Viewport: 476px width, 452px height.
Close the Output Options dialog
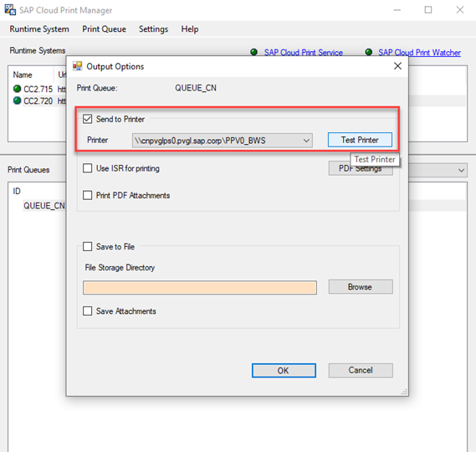pos(397,66)
